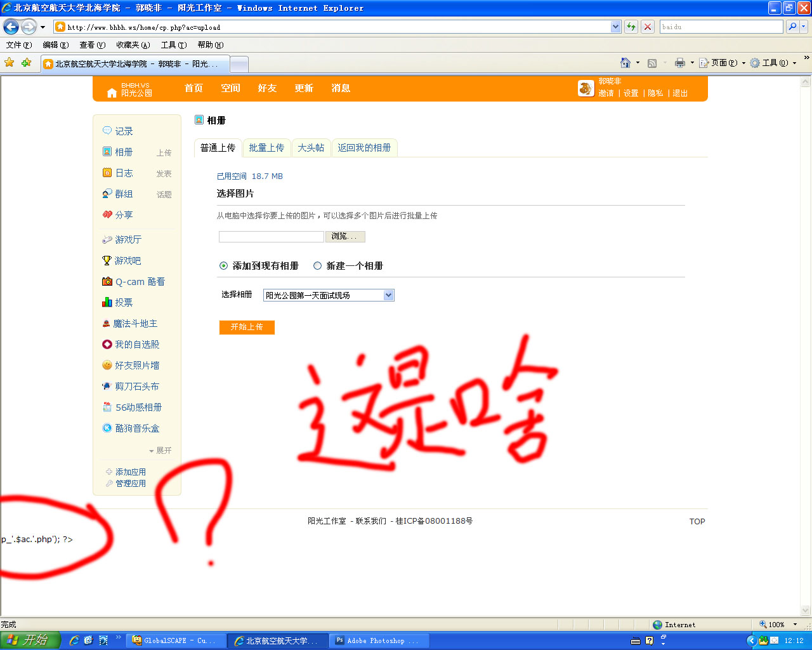Click the 退出 logout link
812x650 pixels.
(x=679, y=93)
